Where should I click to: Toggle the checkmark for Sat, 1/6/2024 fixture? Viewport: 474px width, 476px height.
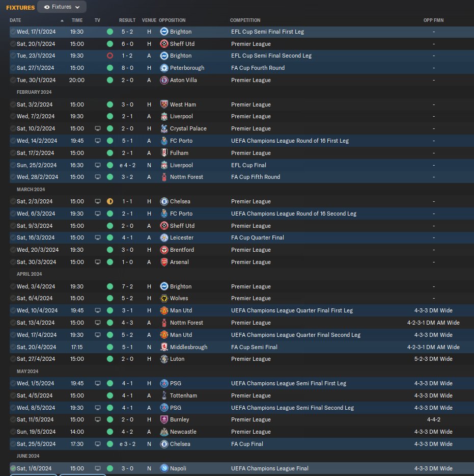[x=13, y=468]
